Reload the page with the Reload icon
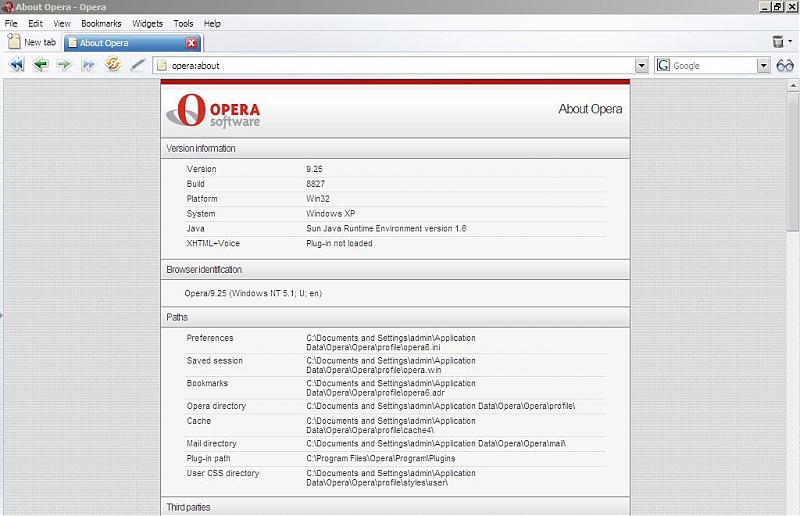800x516 pixels. click(x=113, y=64)
